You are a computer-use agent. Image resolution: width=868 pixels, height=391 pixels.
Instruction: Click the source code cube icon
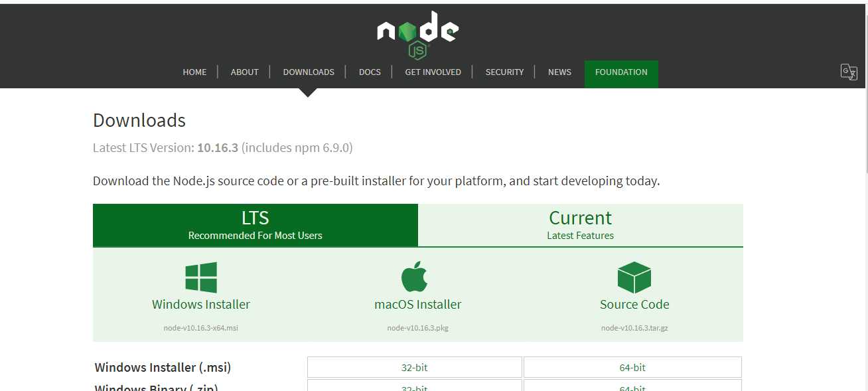tap(634, 277)
